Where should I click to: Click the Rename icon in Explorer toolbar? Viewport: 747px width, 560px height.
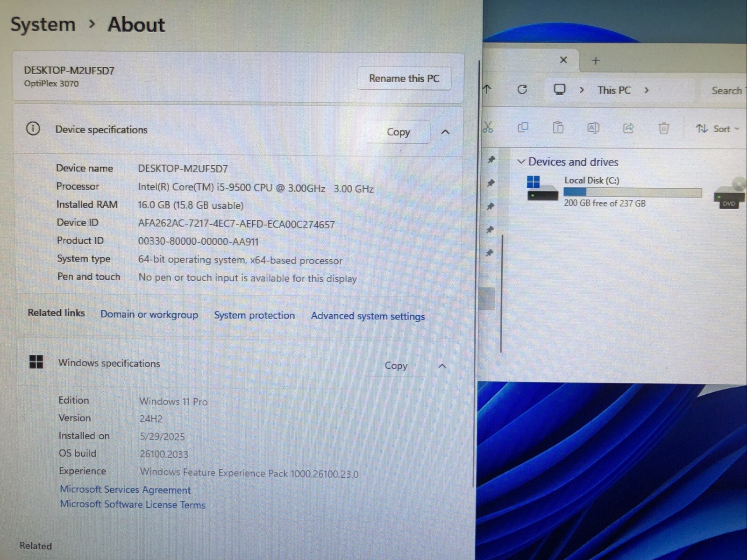point(593,128)
